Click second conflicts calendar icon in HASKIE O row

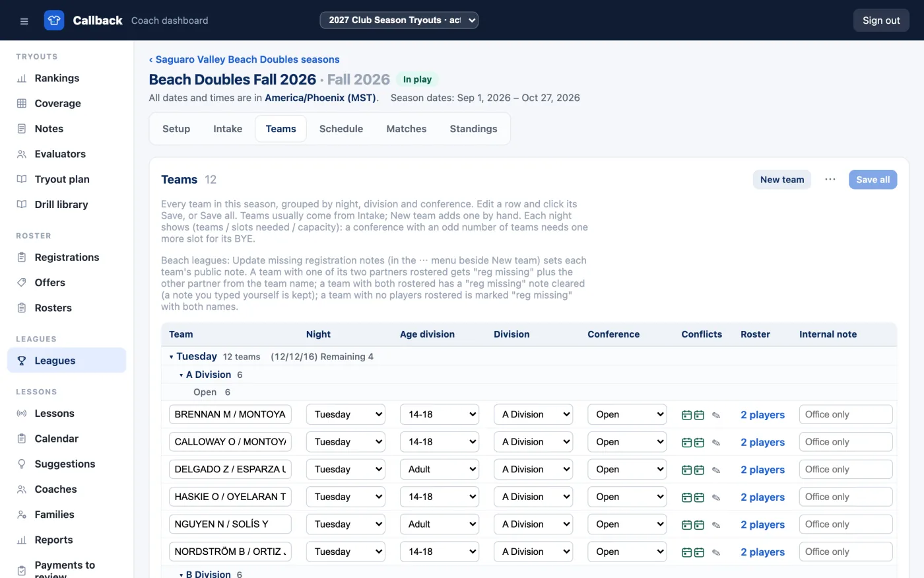[x=699, y=497]
